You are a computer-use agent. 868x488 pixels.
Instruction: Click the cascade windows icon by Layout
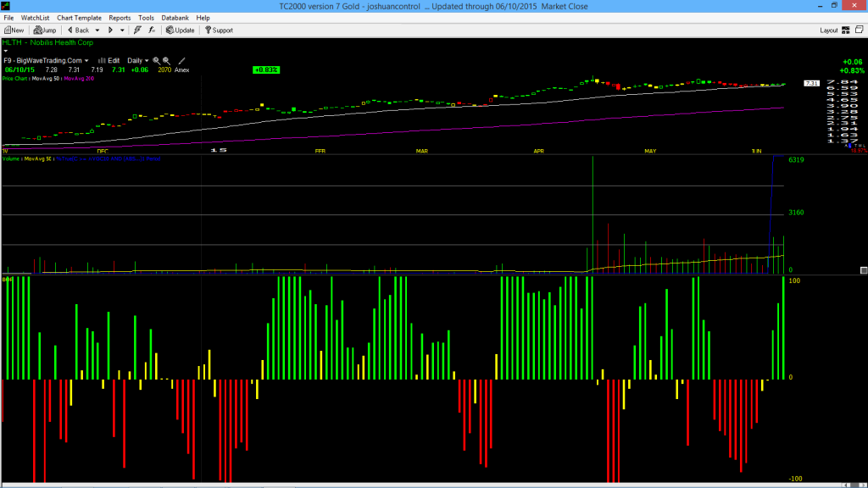860,30
